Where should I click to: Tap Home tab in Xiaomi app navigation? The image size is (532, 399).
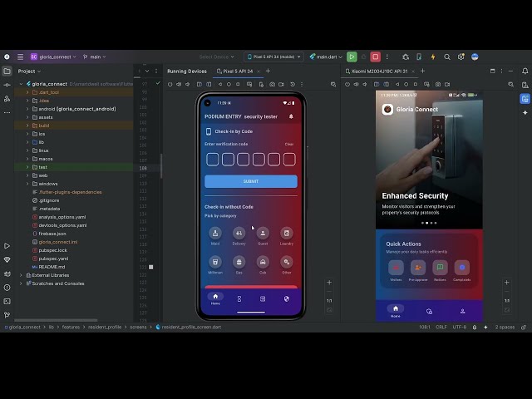coord(396,311)
